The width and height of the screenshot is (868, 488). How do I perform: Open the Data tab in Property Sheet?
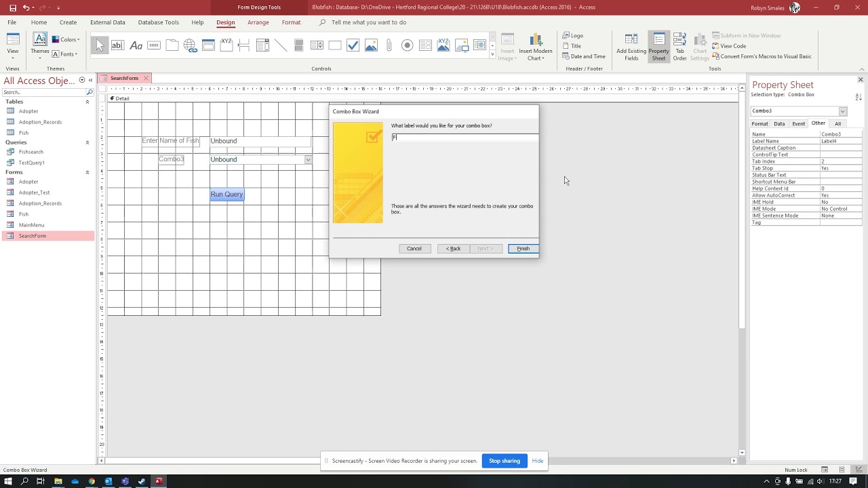(x=779, y=124)
